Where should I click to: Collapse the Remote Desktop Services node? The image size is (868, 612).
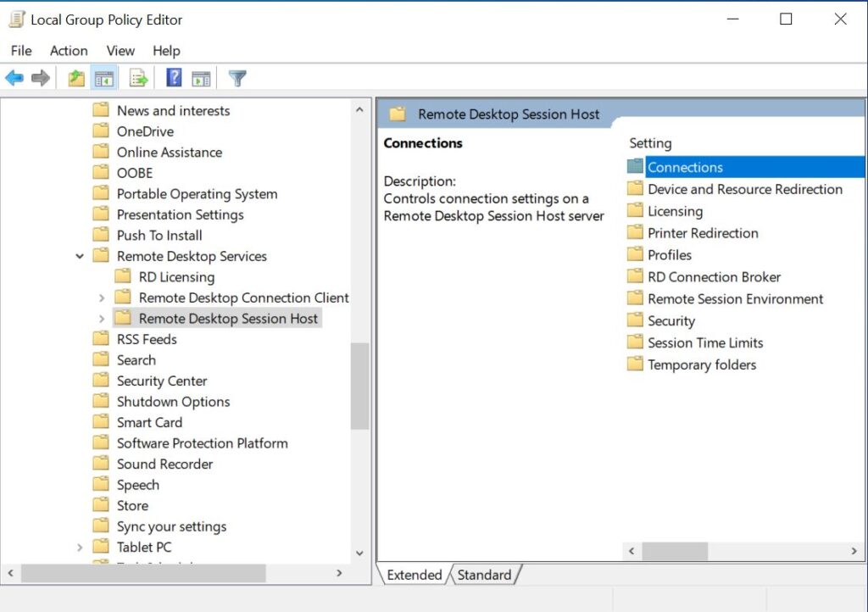pos(79,256)
